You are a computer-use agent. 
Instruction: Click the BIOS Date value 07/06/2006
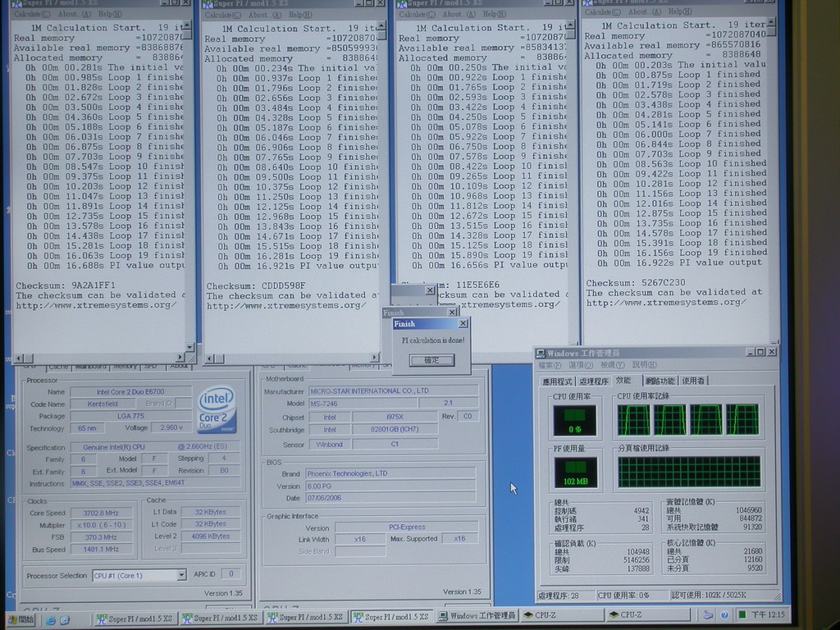click(390, 498)
